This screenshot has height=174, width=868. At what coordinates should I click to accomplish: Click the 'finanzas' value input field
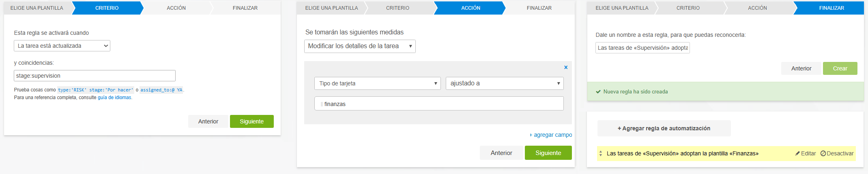coord(439,104)
